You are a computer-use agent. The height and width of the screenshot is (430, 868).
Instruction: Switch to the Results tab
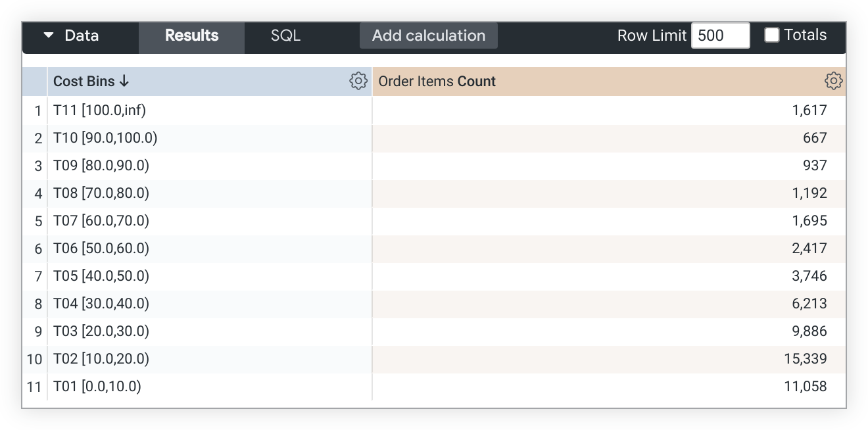(191, 36)
